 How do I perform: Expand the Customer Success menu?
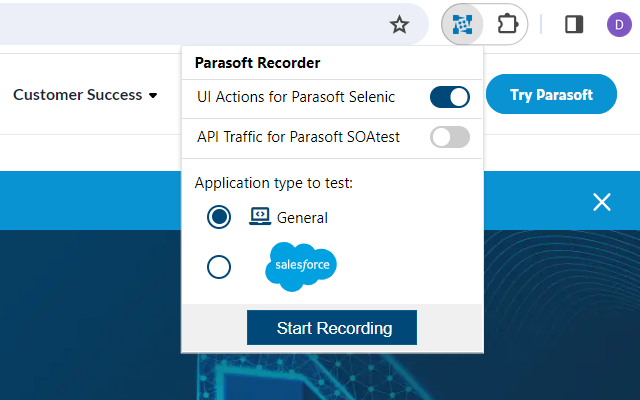coord(85,95)
